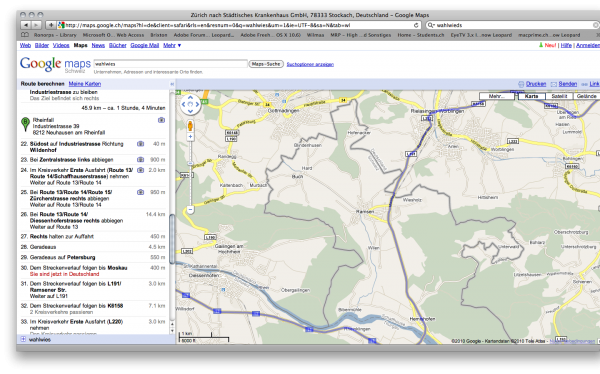Viewport: 600px width, 374px height.
Task: Select step 30 folgen bis Moskau
Action: coord(93,271)
